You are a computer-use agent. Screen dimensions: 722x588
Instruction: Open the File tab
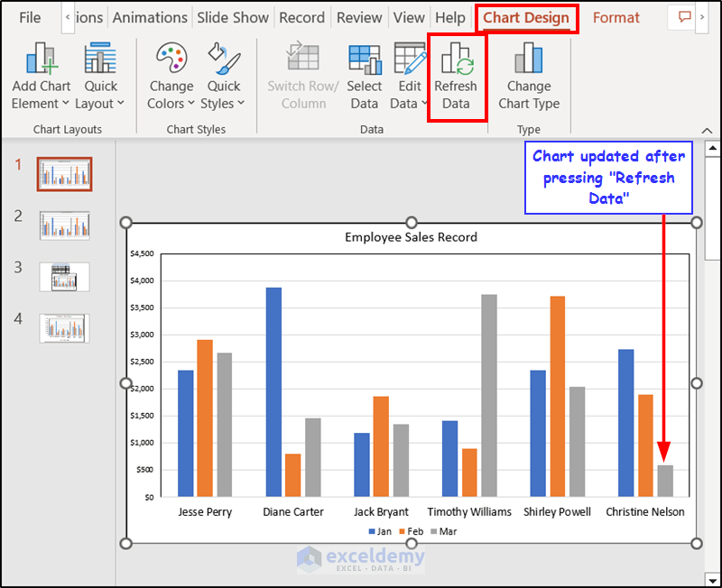(30, 17)
